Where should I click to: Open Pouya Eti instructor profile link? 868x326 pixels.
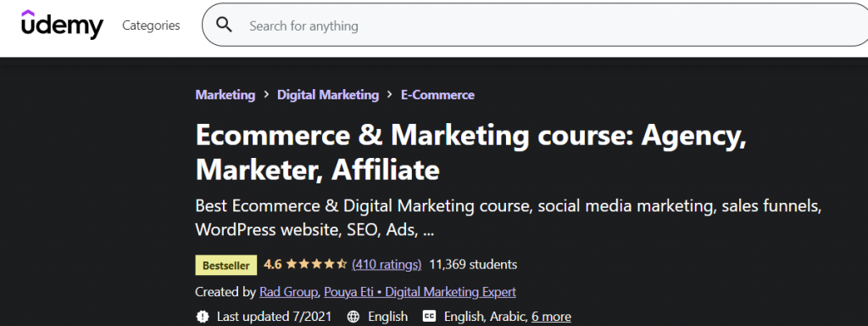(420, 292)
